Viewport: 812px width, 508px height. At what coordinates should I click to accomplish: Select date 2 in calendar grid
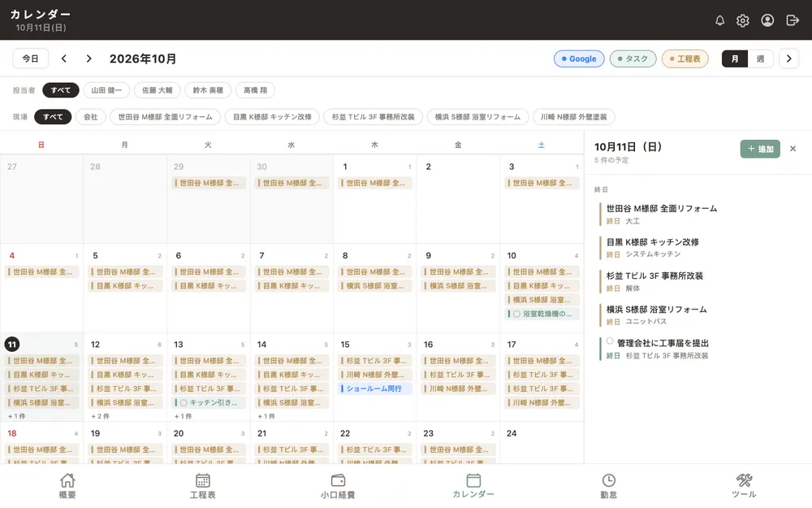click(428, 167)
